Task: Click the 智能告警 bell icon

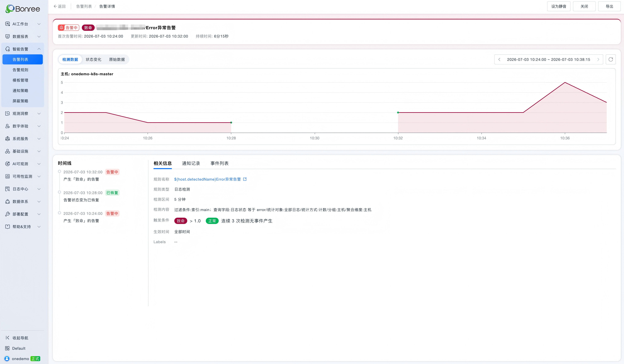Action: pyautogui.click(x=8, y=49)
